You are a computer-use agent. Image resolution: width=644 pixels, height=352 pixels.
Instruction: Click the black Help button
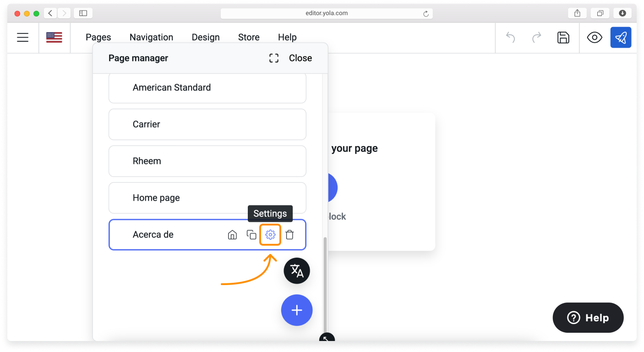click(588, 318)
